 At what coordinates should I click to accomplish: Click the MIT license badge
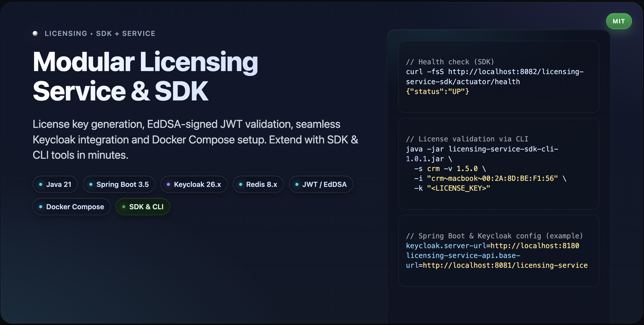(x=619, y=21)
